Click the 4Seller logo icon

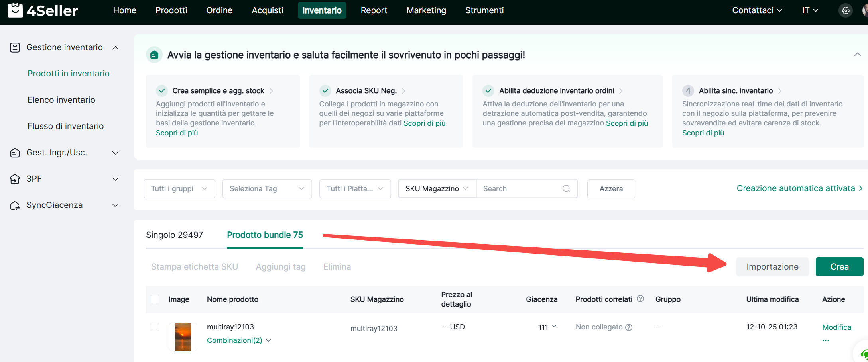click(15, 10)
